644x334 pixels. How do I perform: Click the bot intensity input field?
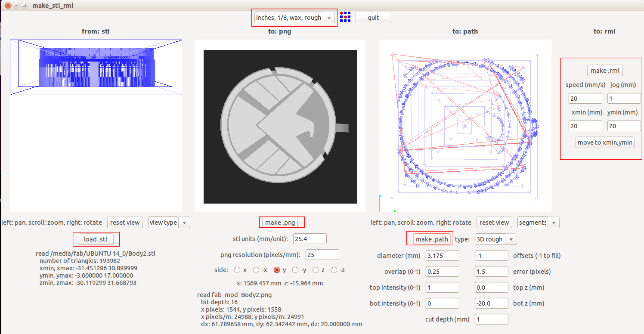point(443,303)
